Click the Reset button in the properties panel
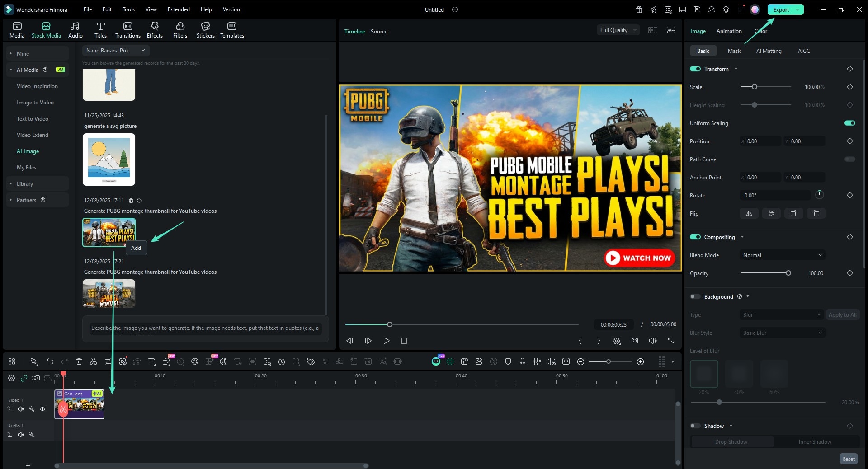Image resolution: width=868 pixels, height=469 pixels. pos(849,458)
